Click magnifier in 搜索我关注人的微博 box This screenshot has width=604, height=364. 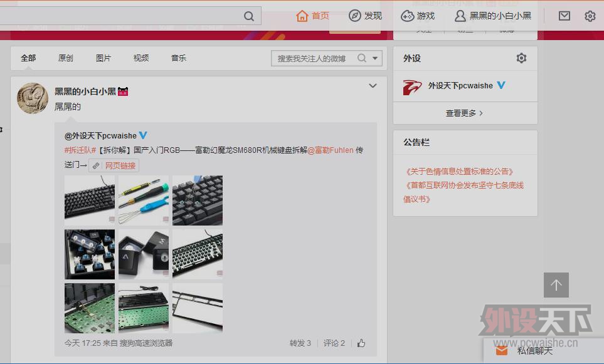361,58
